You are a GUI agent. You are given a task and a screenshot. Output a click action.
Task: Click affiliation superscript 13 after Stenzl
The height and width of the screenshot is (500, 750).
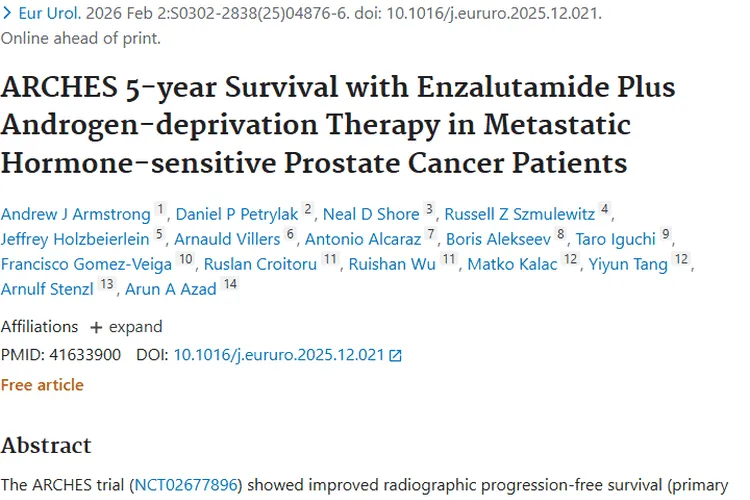(x=107, y=286)
